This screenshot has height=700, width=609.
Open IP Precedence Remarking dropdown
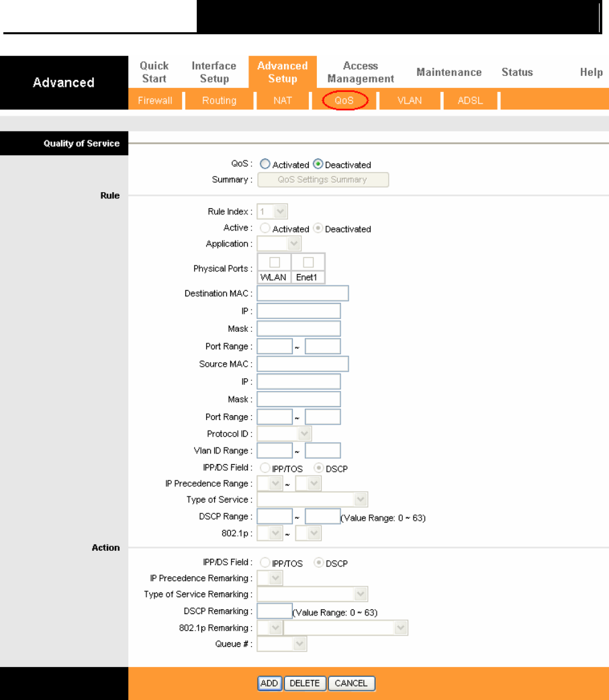coord(270,578)
